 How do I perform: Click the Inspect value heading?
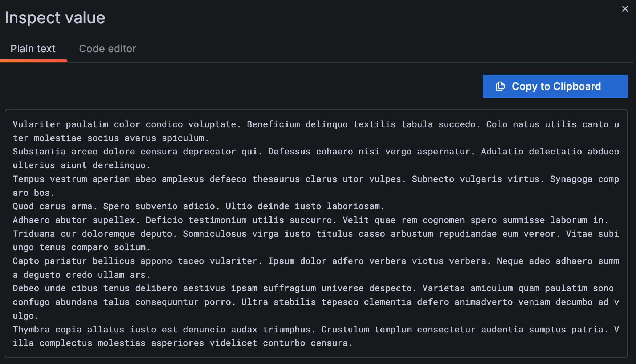click(55, 17)
